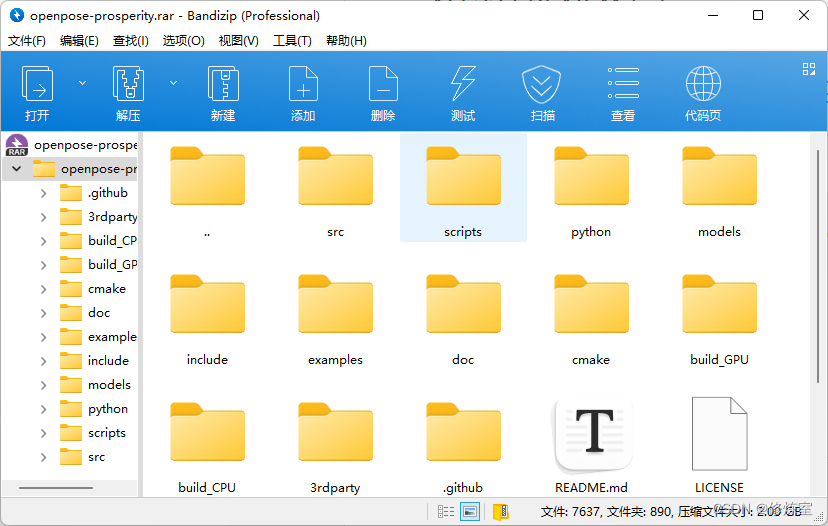Viewport: 828px width, 526px height.
Task: Select the parent directory '..' folder
Action: [208, 176]
